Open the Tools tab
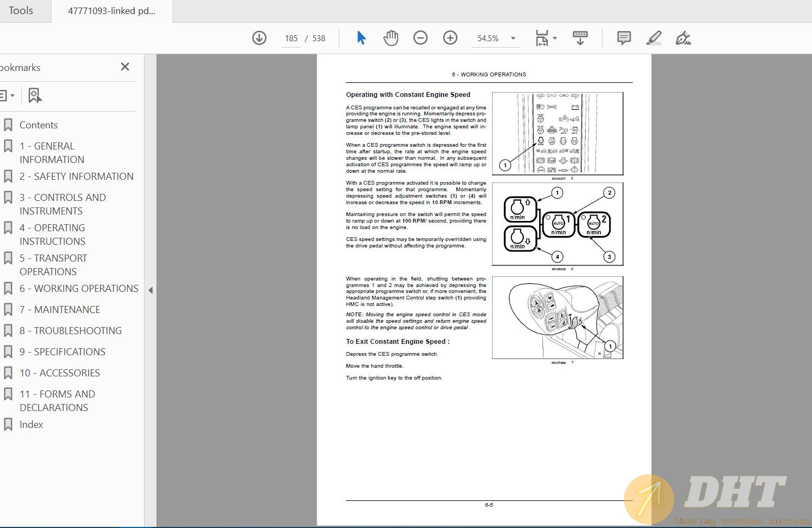The height and width of the screenshot is (528, 812). coord(21,11)
